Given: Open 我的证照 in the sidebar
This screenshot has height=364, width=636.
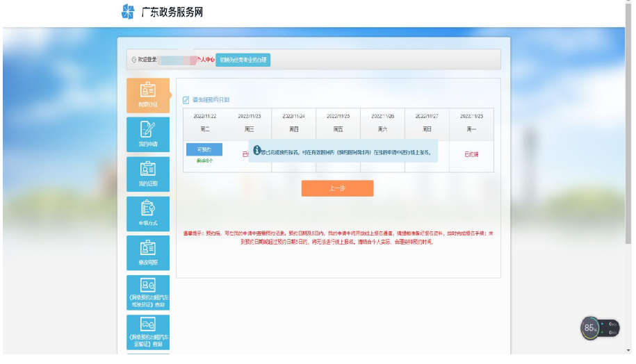Looking at the screenshot, I should click(147, 174).
